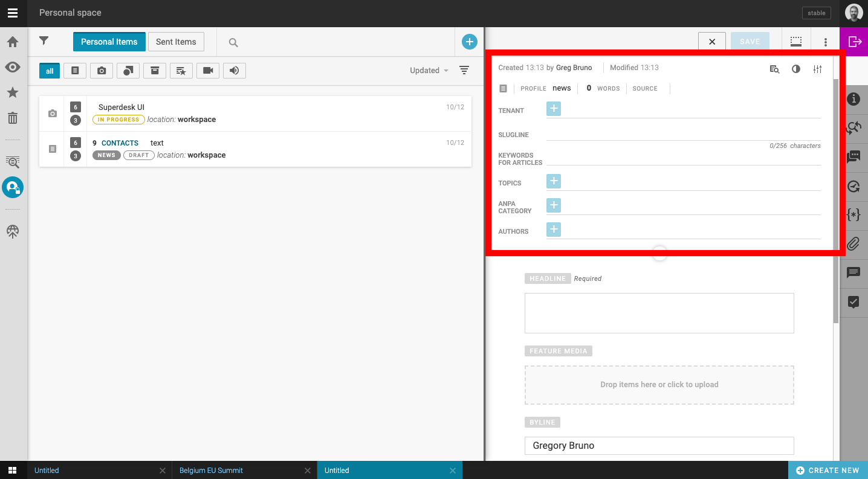Open Highlights via the star icon
Viewport: 868px width, 479px height.
tap(13, 92)
